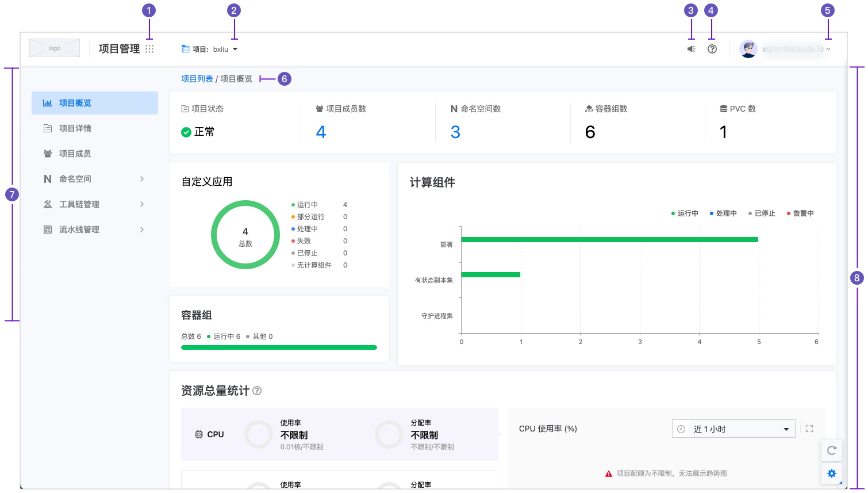
Task: Click the announcement speaker icon
Action: (691, 49)
